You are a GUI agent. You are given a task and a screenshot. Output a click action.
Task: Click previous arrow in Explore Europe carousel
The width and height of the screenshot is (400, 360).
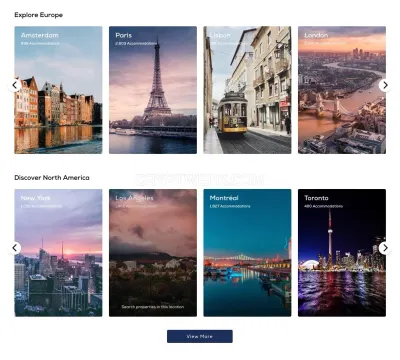click(15, 85)
